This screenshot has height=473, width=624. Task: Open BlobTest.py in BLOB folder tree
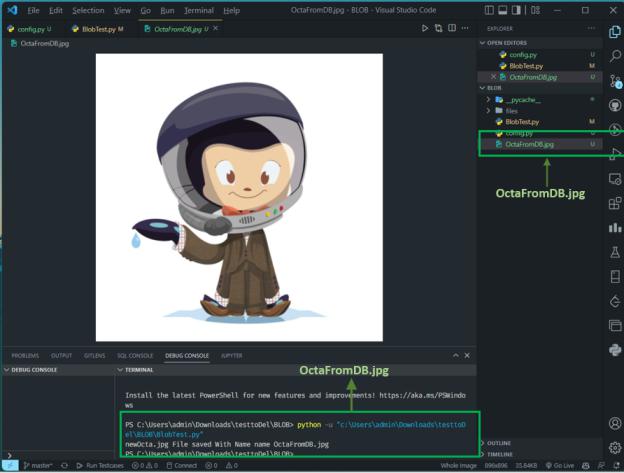click(x=524, y=122)
